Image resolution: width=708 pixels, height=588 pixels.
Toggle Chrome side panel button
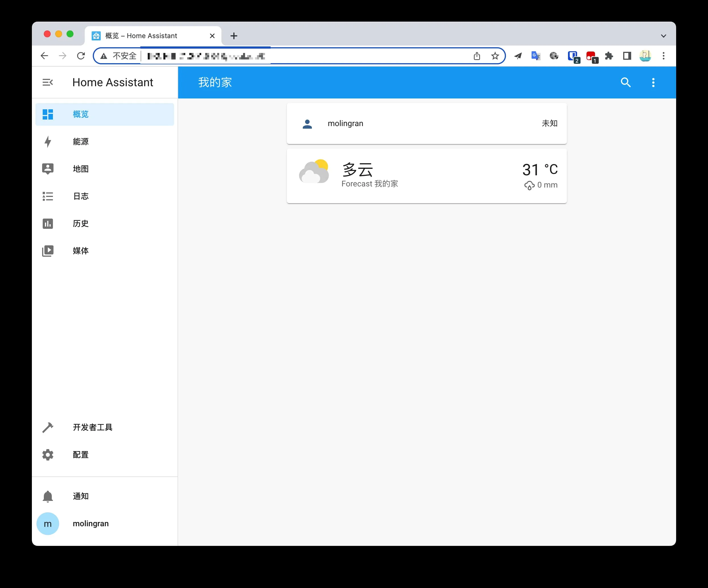pos(627,56)
